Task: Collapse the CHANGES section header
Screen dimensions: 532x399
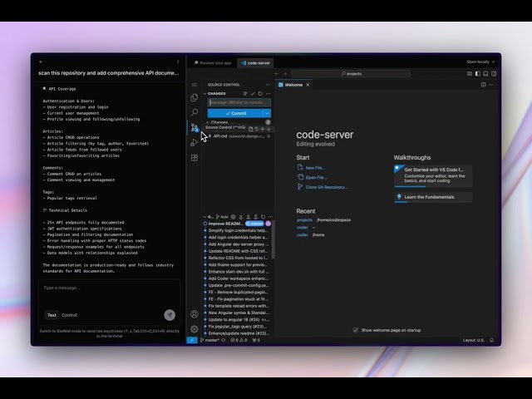Action: [x=205, y=94]
